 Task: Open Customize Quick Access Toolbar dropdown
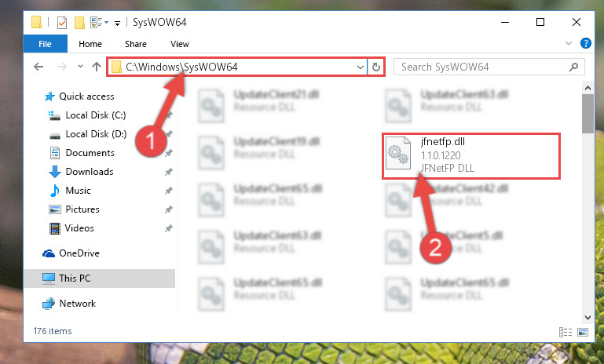point(117,24)
